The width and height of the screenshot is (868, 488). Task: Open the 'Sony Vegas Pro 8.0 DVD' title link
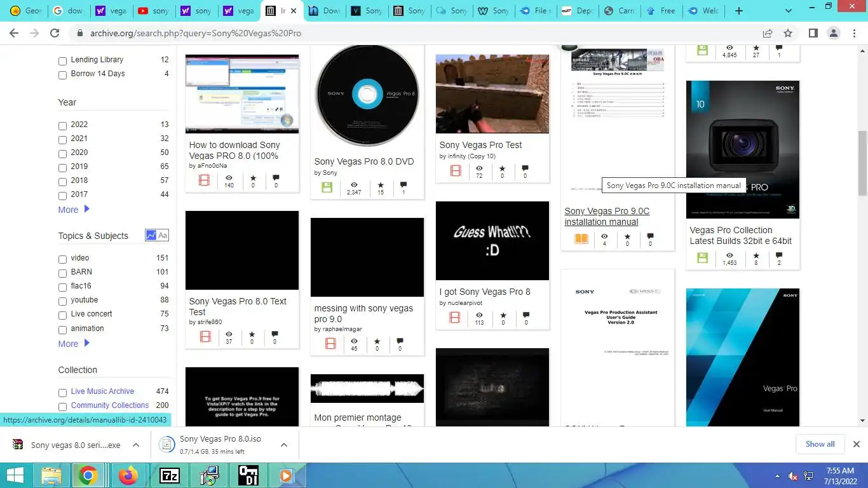364,161
